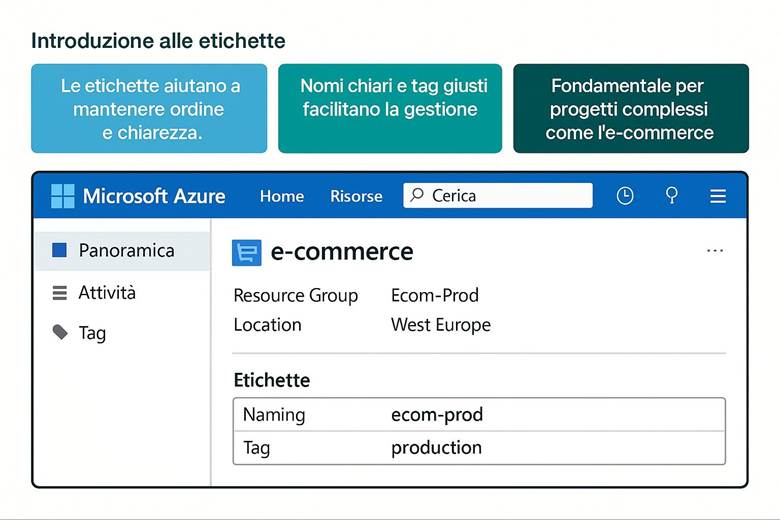
Task: Click the ecom-prod value cell
Action: 437,415
